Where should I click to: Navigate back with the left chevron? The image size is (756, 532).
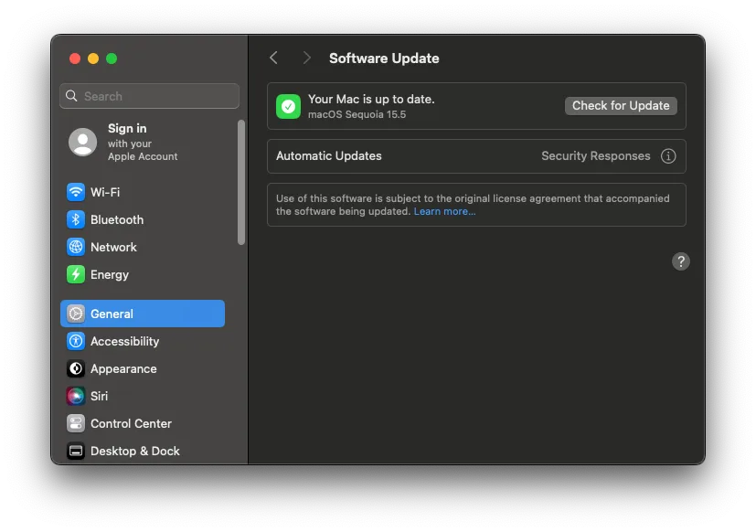[x=273, y=57]
